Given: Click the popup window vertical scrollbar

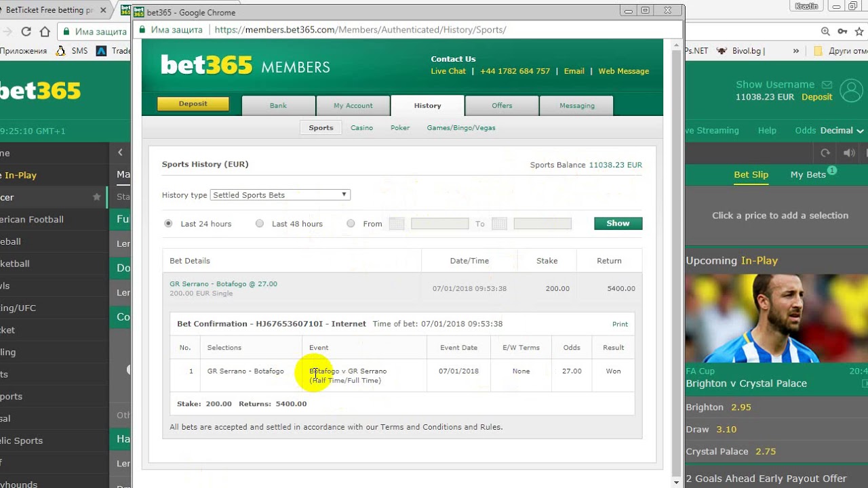Looking at the screenshot, I should [x=676, y=263].
